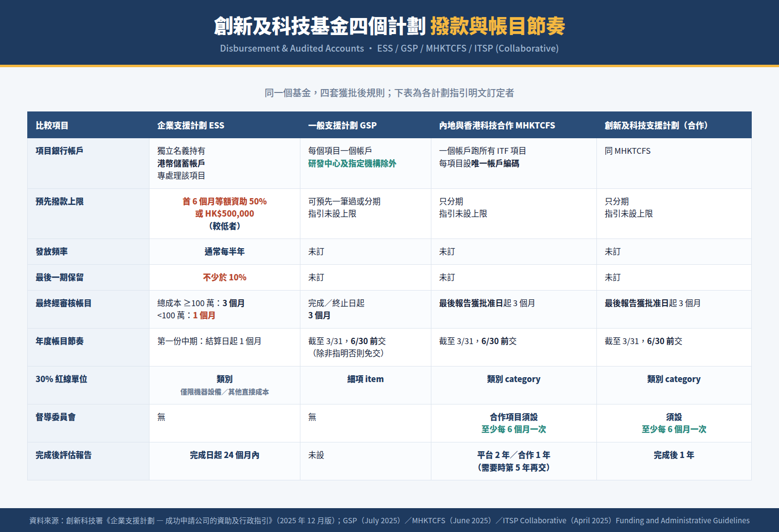Image resolution: width=779 pixels, height=532 pixels.
Task: Click the bold text 港幣儲蓄帳戶
Action: point(181,163)
